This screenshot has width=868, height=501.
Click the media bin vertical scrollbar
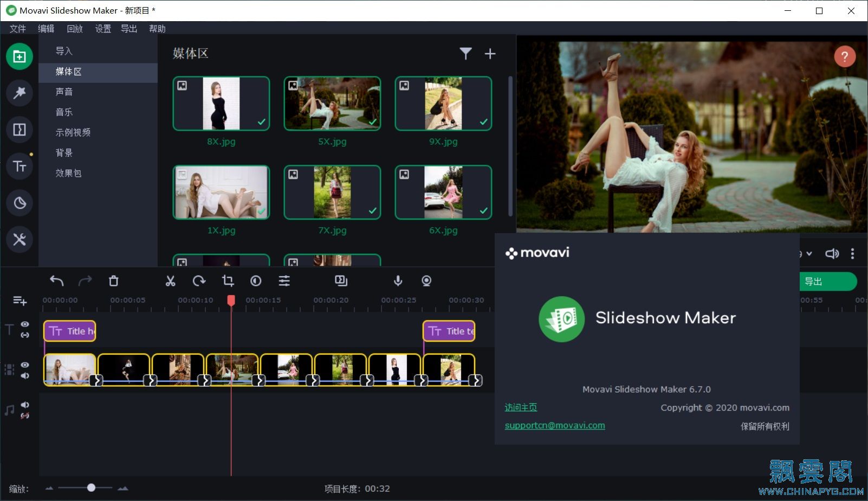coord(510,146)
